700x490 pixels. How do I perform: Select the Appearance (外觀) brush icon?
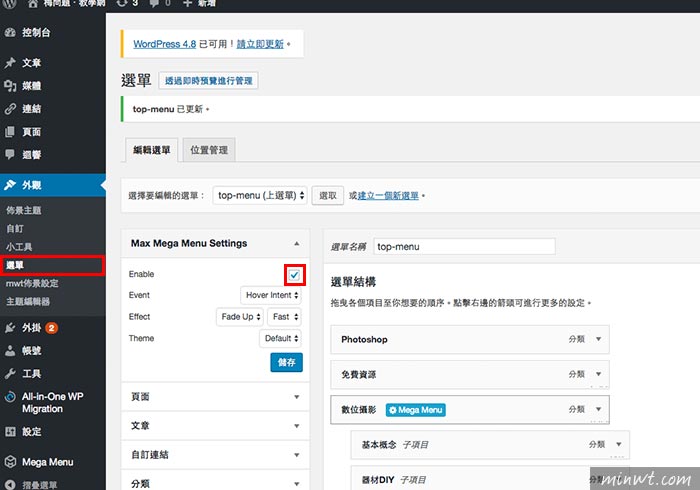[x=10, y=185]
